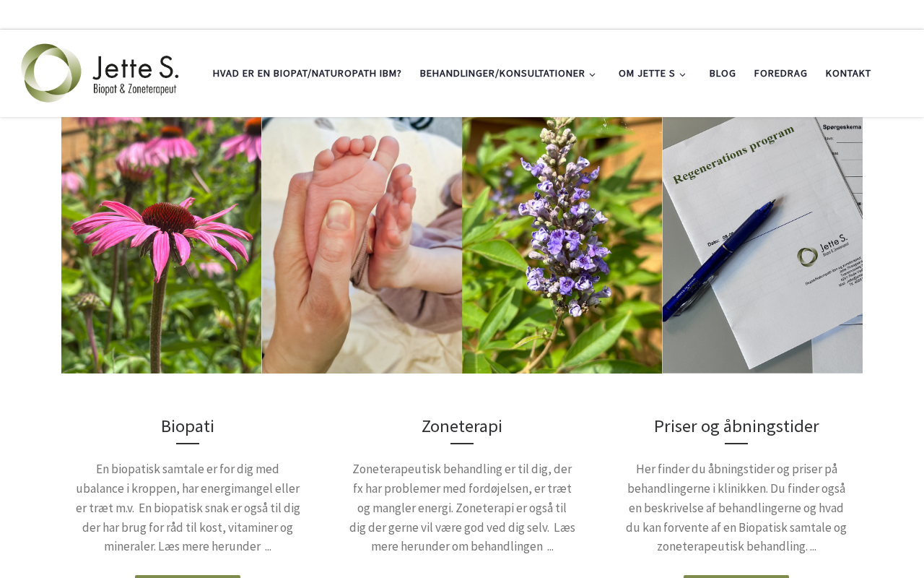The image size is (924, 578).
Task: Click the Zoneterapi description paragraph
Action: pyautogui.click(x=462, y=508)
